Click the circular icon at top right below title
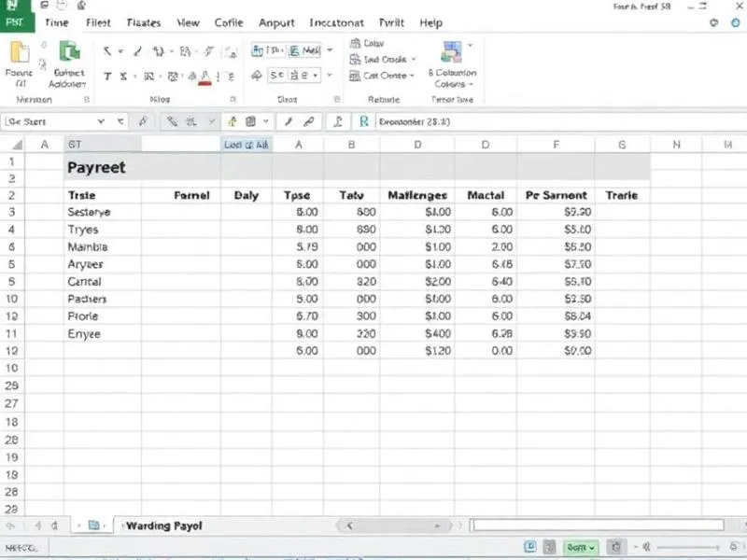Screen dimensions: 747x560 click(x=713, y=22)
